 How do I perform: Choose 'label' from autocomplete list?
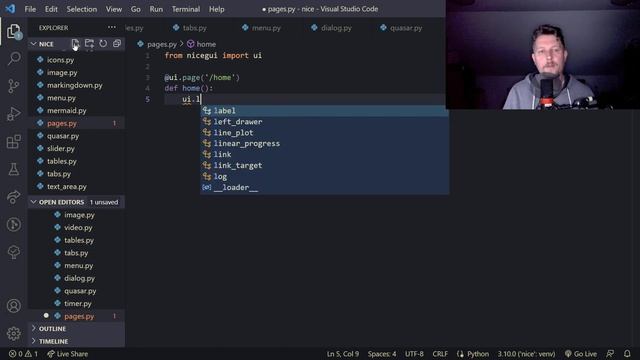[324, 111]
